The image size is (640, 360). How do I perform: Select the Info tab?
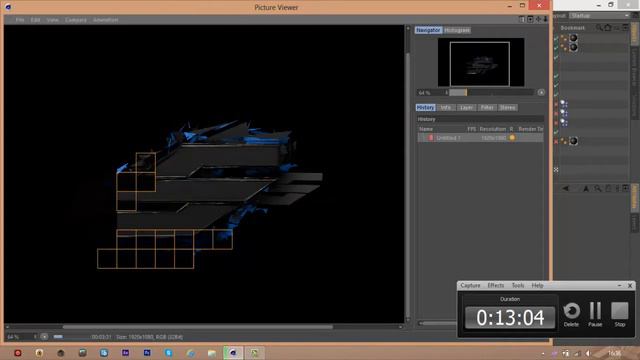click(446, 107)
